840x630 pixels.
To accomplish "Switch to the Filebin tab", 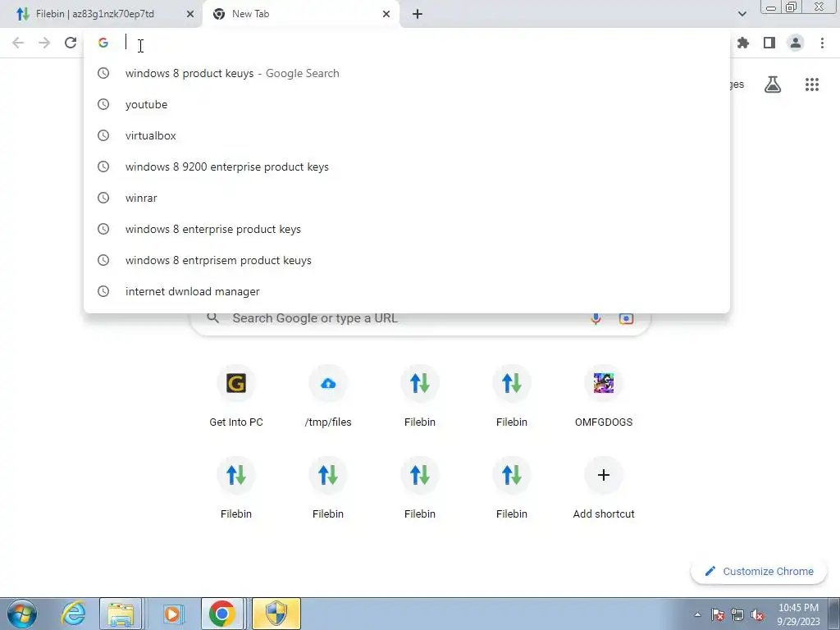I will [100, 14].
